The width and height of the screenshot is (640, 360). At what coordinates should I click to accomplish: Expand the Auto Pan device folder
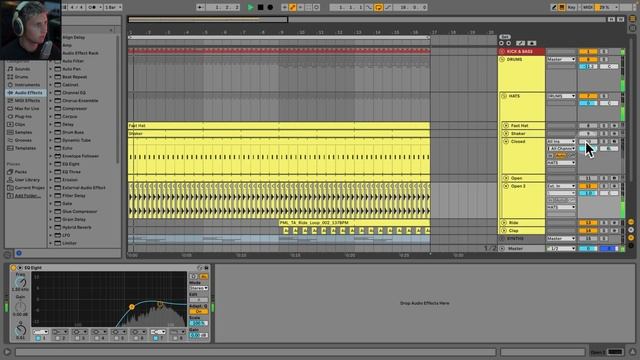click(51, 69)
